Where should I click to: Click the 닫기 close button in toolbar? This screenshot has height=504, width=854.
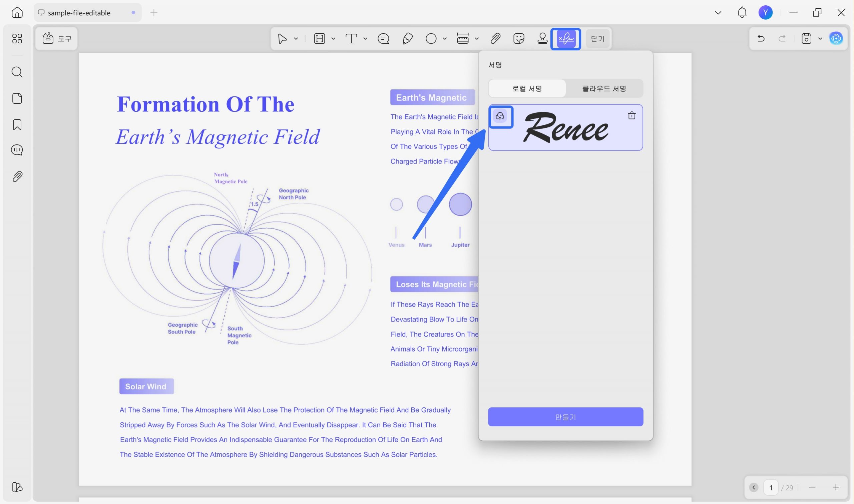(x=597, y=39)
